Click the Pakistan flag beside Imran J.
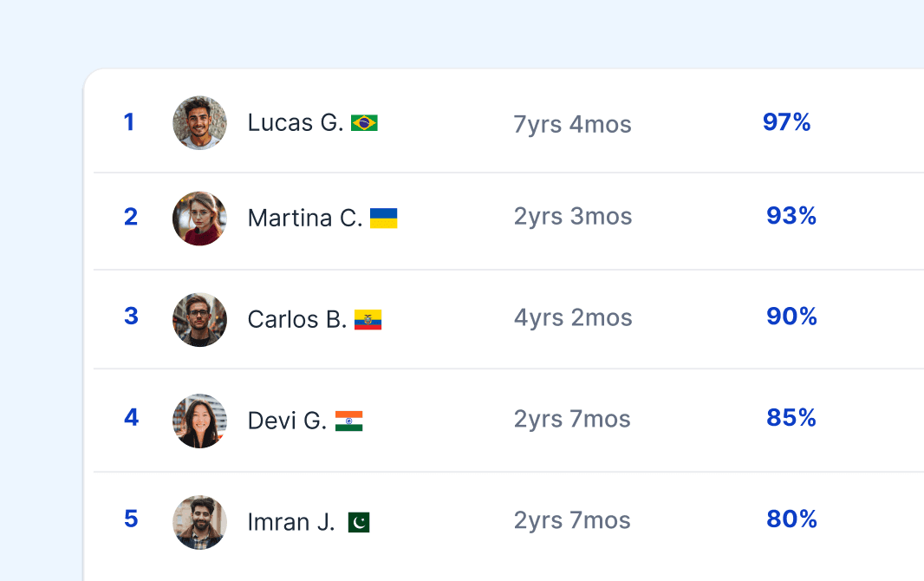 coord(359,522)
